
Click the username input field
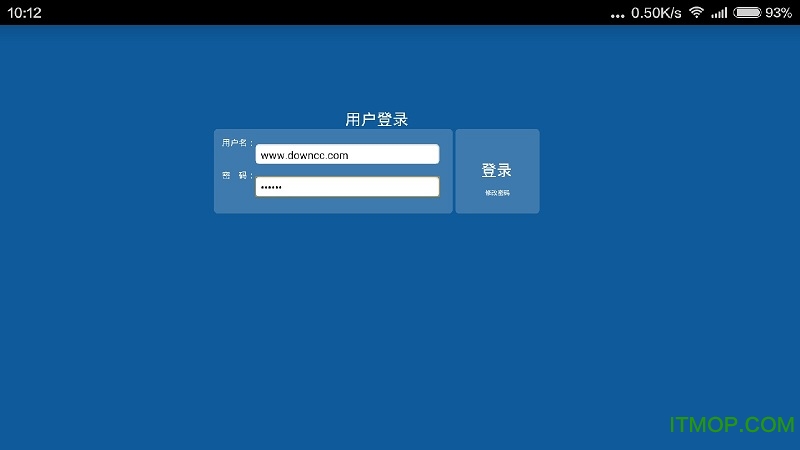pyautogui.click(x=347, y=154)
